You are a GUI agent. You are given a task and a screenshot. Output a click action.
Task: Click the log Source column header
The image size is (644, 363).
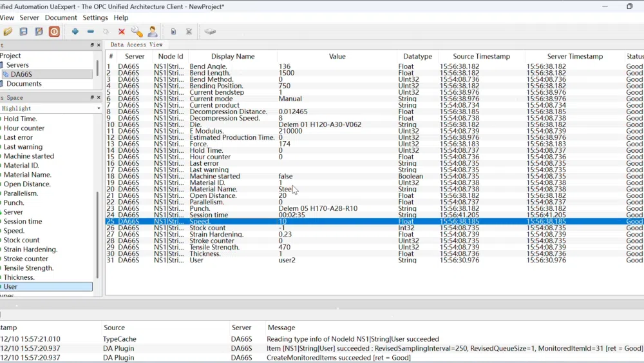(114, 328)
